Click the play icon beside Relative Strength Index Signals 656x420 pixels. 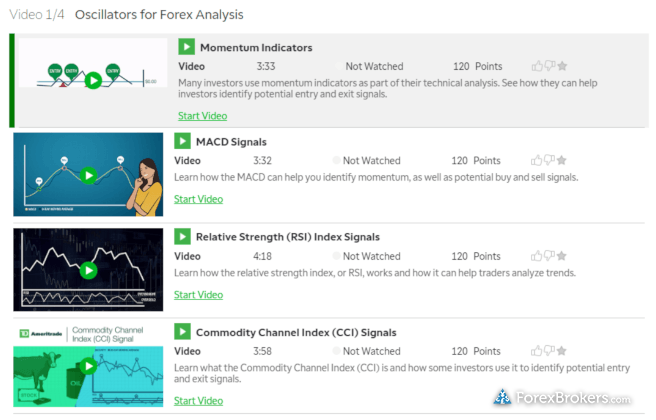click(x=182, y=236)
